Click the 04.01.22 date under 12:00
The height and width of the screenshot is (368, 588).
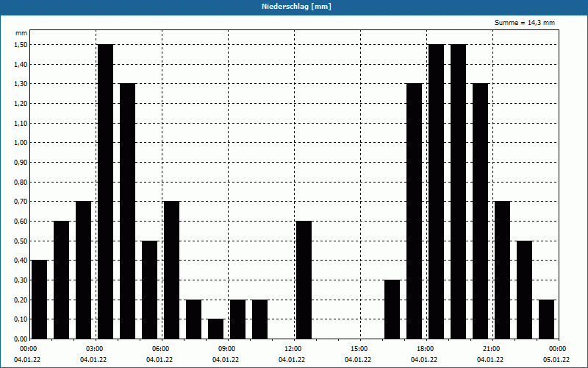[x=292, y=360]
